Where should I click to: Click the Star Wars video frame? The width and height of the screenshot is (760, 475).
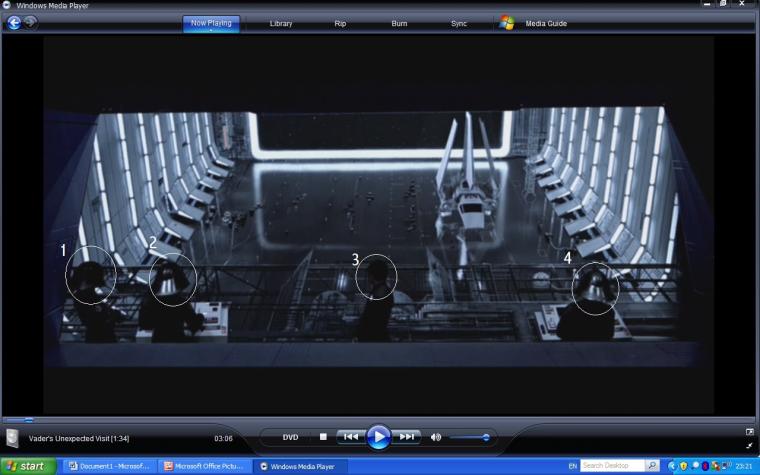pyautogui.click(x=379, y=225)
